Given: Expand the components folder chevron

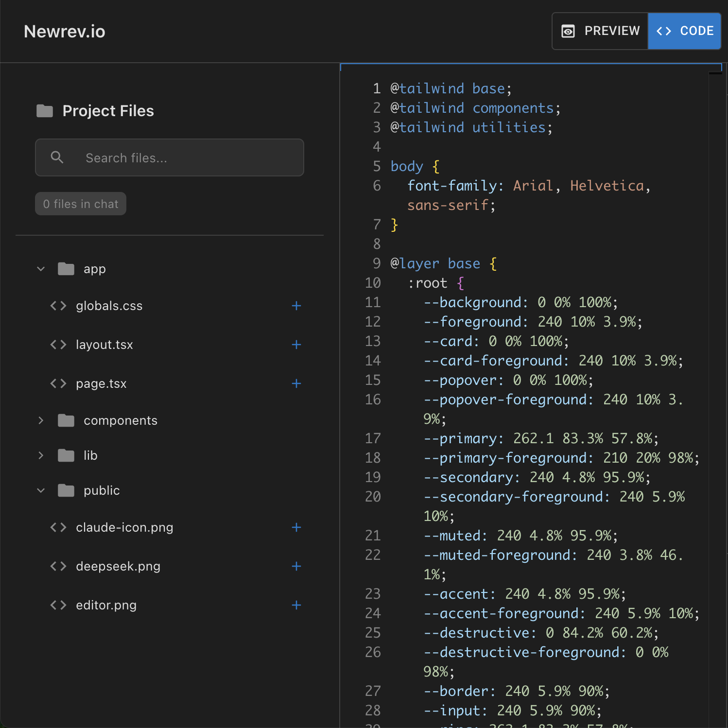Looking at the screenshot, I should 41,420.
